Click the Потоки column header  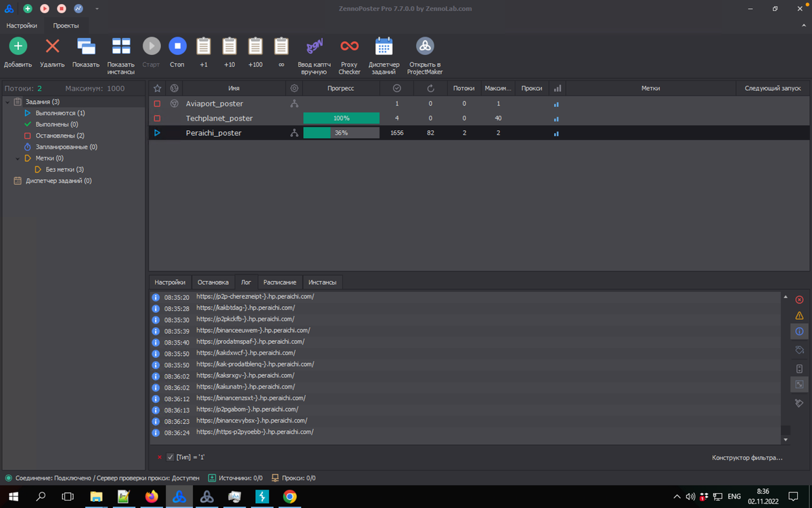pyautogui.click(x=464, y=88)
